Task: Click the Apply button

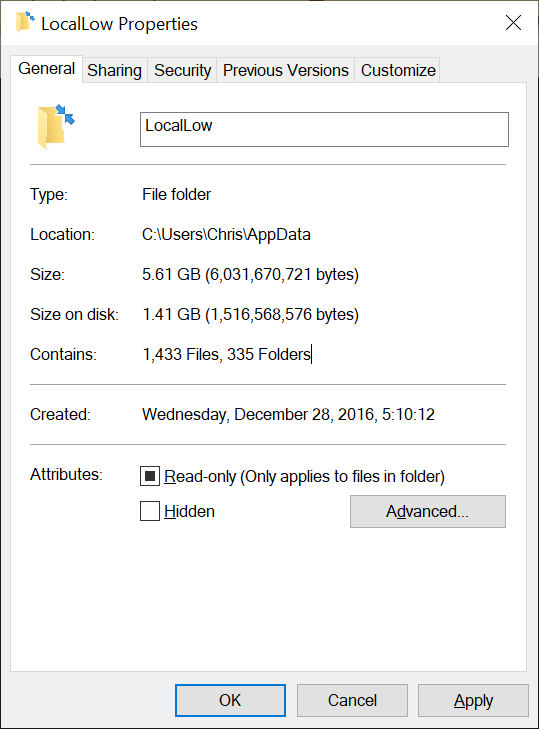Action: point(473,700)
